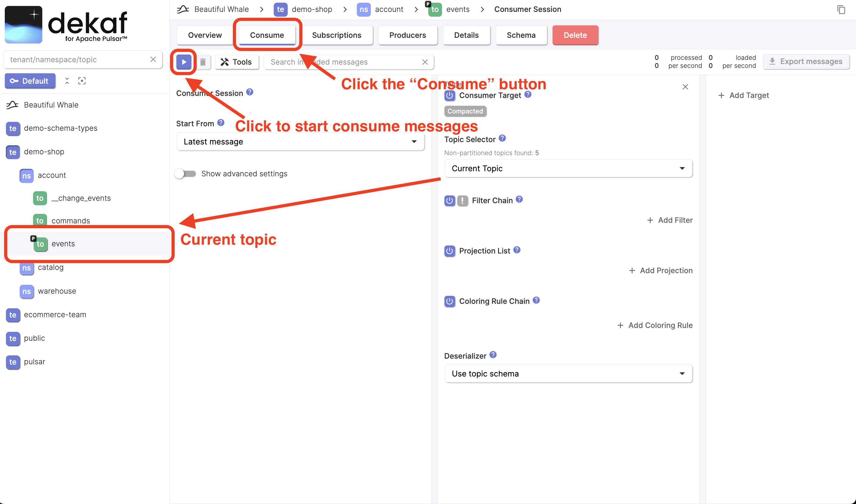The height and width of the screenshot is (504, 856).
Task: Open catalog namespace in sidebar
Action: click(x=51, y=267)
